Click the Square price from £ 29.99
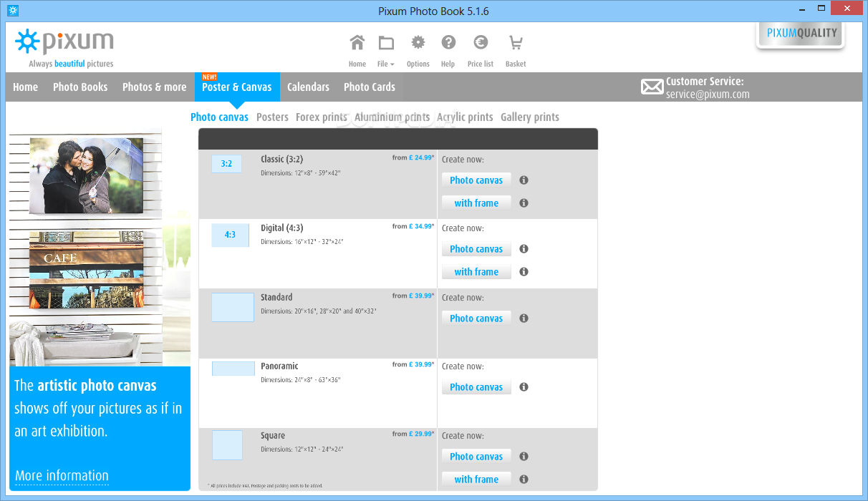 click(x=413, y=434)
